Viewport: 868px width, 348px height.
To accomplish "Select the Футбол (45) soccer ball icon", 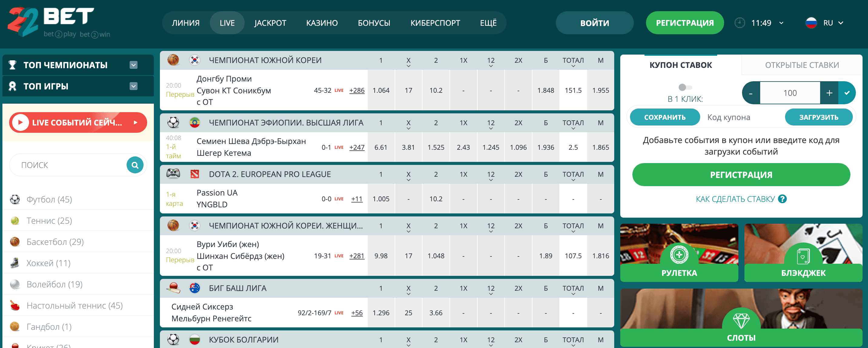I will 15,199.
